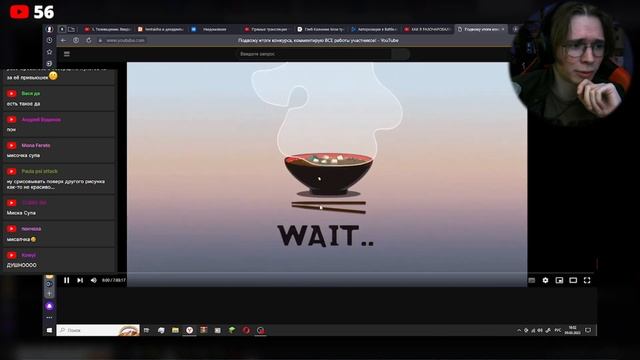Close the active Подвожу итоги tab
The width and height of the screenshot is (640, 360).
coord(503,29)
